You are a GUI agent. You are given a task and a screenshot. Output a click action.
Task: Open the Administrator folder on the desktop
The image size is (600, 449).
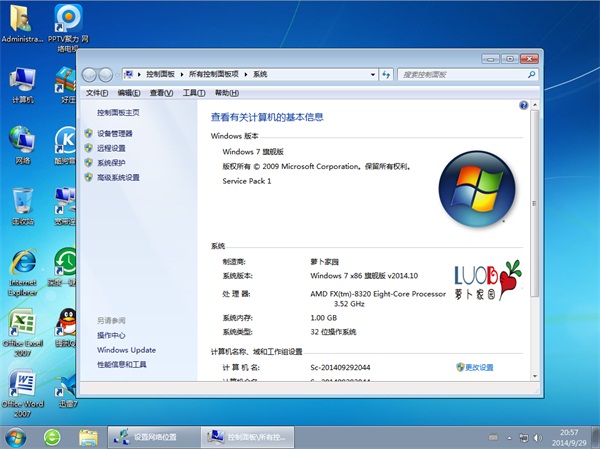click(22, 23)
